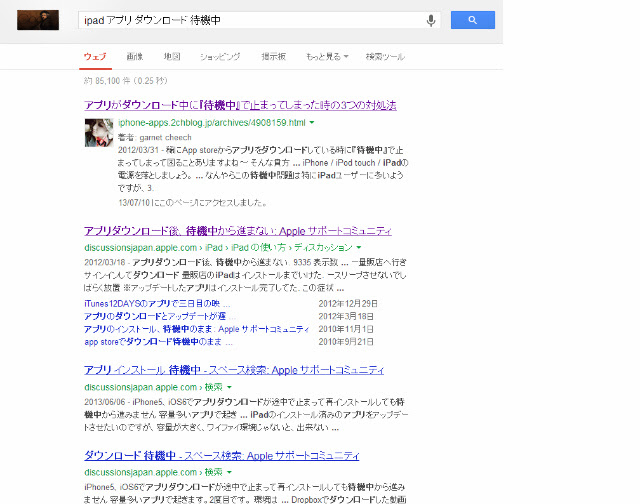640x504 pixels.
Task: Click date 2012年12月29日 in sublinks
Action: tap(348, 304)
